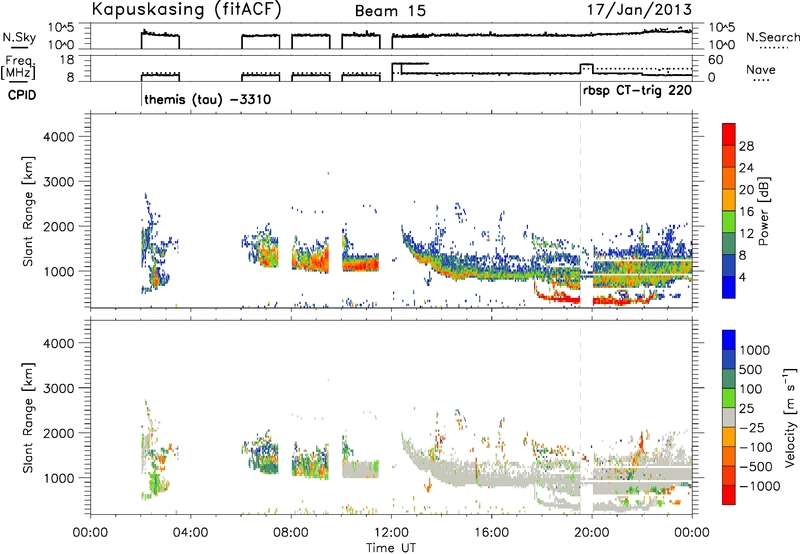Click the red segment of Power colorbar
This screenshot has height=554, width=800.
click(729, 134)
